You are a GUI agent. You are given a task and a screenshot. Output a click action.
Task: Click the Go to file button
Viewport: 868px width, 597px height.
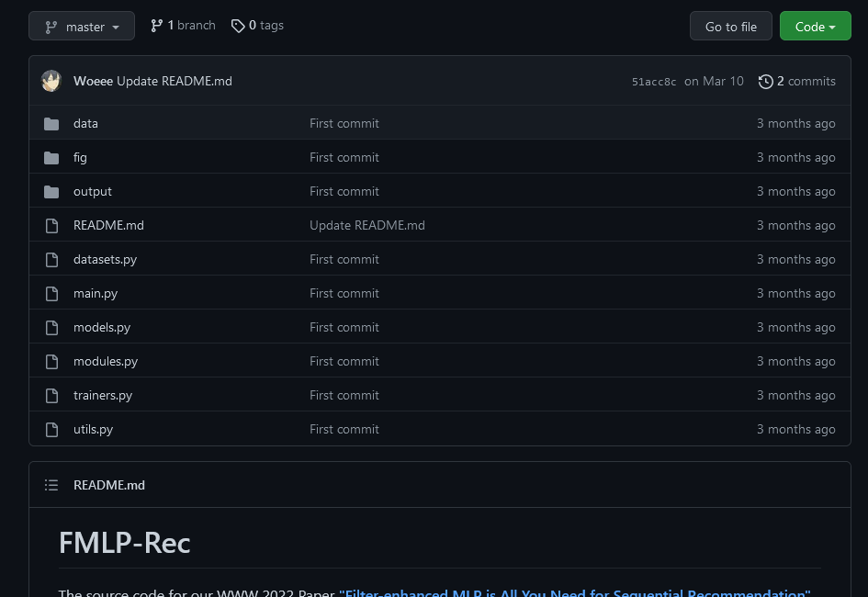[731, 26]
